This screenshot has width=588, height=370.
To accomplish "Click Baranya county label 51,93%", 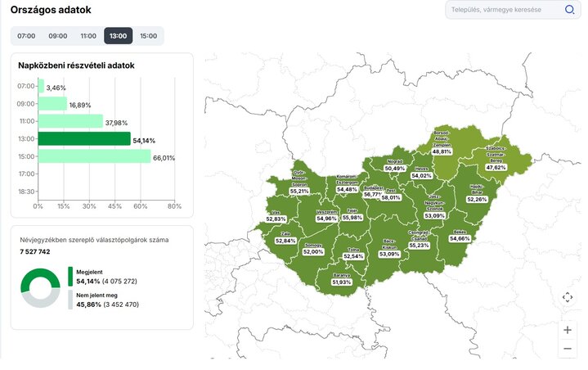I will coord(342,282).
